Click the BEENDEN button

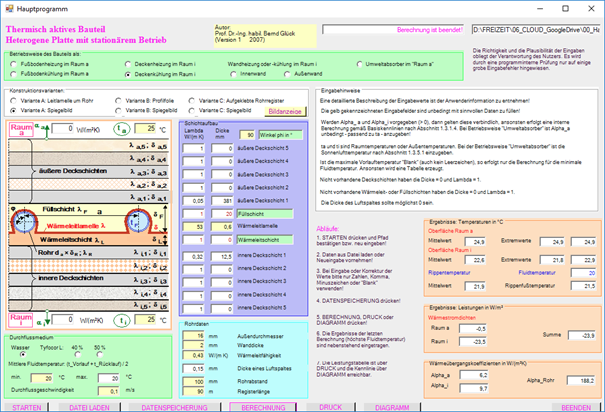click(576, 407)
